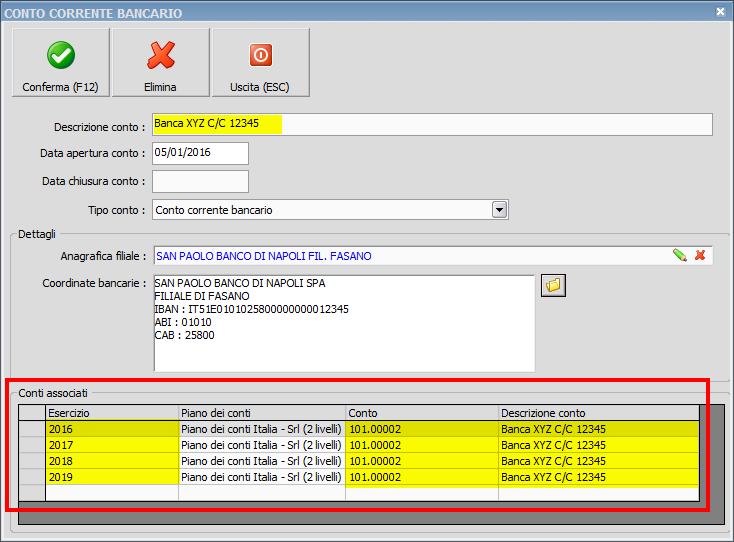Click the Uscita (ESC) exit button
The width and height of the screenshot is (734, 542).
[x=260, y=62]
